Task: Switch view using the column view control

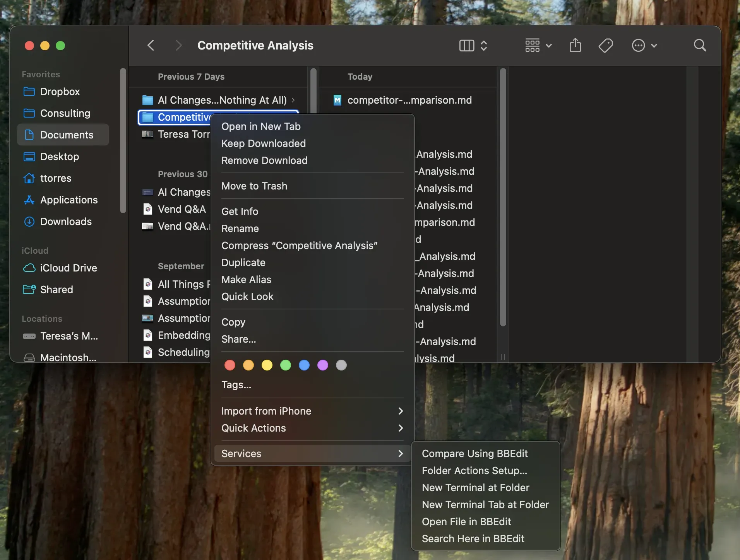Action: 466,45
